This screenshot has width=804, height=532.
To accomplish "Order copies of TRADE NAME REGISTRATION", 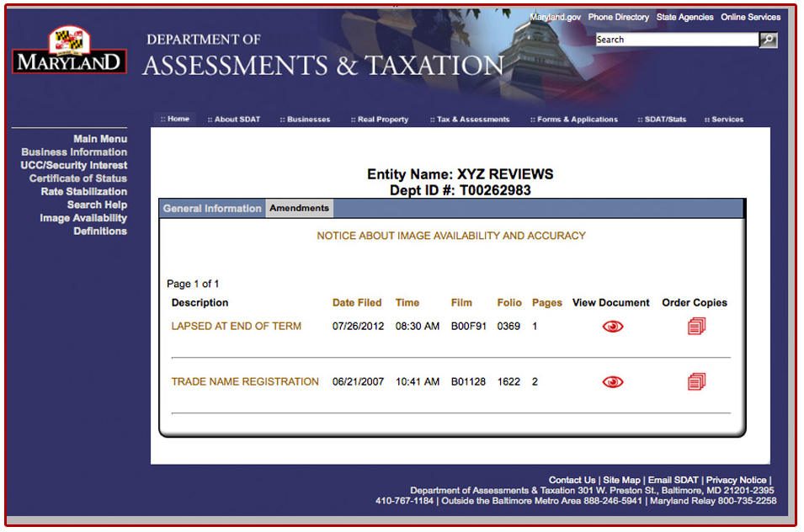I will pyautogui.click(x=696, y=381).
